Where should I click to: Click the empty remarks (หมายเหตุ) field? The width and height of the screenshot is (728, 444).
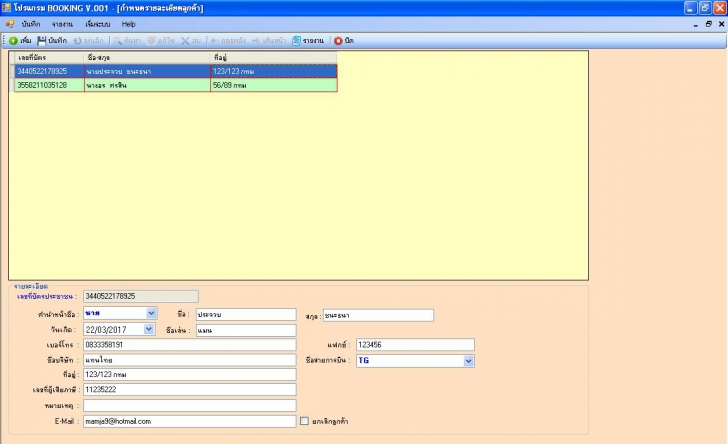(189, 405)
